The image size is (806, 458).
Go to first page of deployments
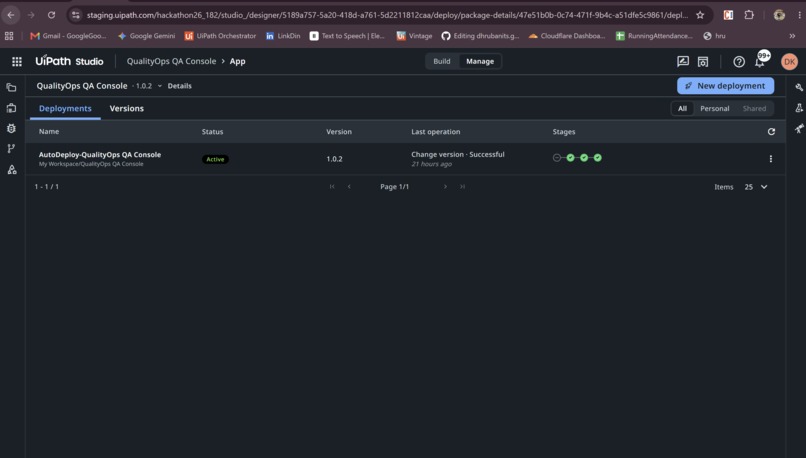(332, 187)
